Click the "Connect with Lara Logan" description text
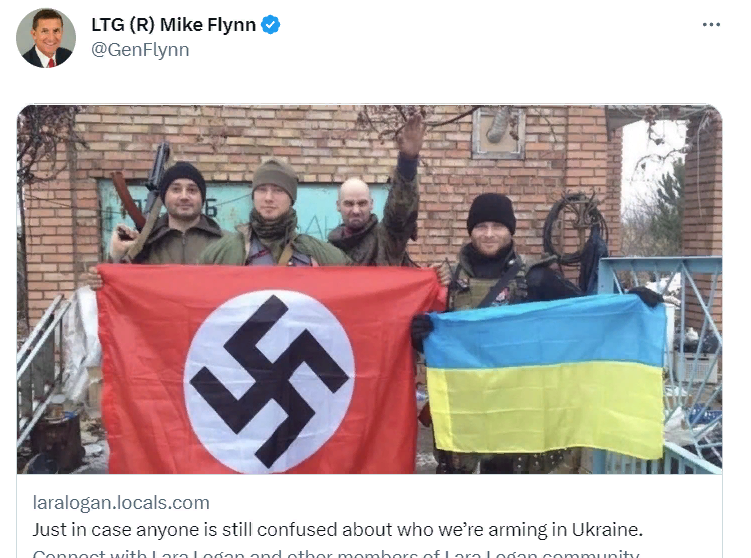The height and width of the screenshot is (558, 751). click(336, 553)
